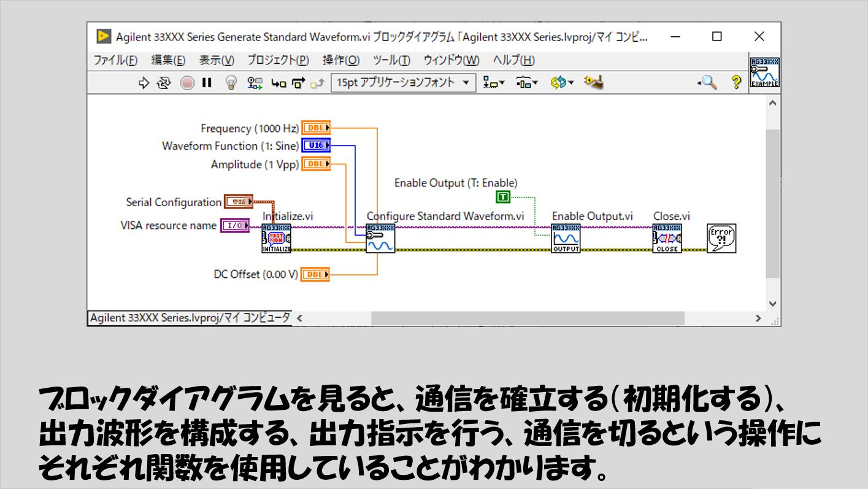Click the Enable Output (T: Enable) label
The height and width of the screenshot is (489, 868).
click(x=456, y=183)
